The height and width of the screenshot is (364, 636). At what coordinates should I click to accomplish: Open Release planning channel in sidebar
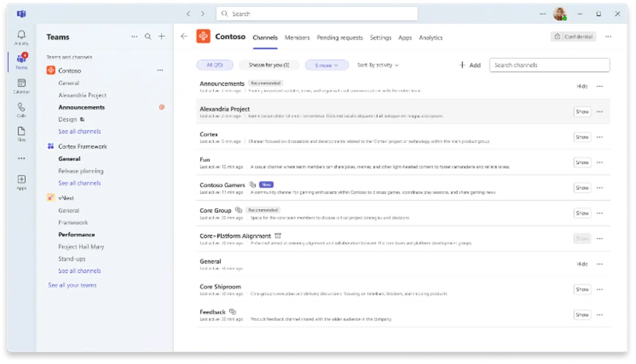click(x=81, y=171)
